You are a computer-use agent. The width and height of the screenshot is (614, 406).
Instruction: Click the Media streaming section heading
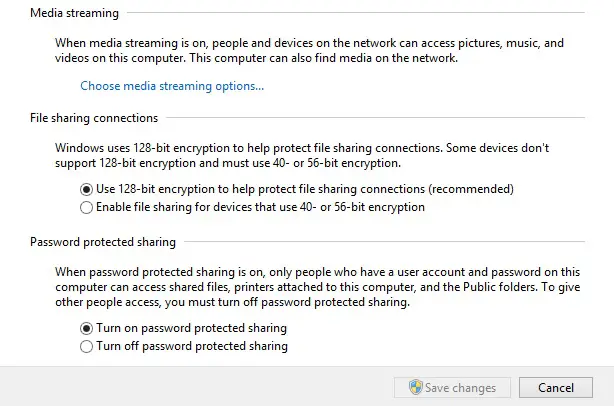click(x=74, y=13)
